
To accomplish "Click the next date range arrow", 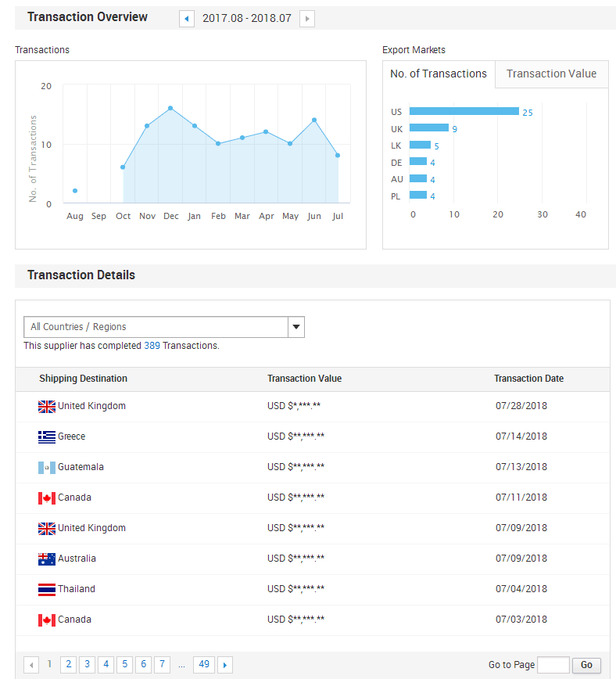I will click(307, 18).
